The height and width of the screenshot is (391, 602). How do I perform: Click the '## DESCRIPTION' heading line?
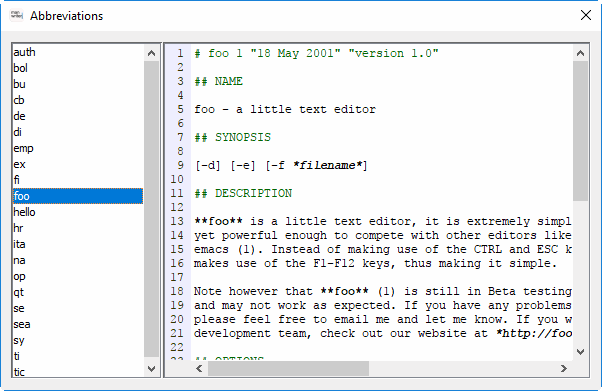click(243, 193)
